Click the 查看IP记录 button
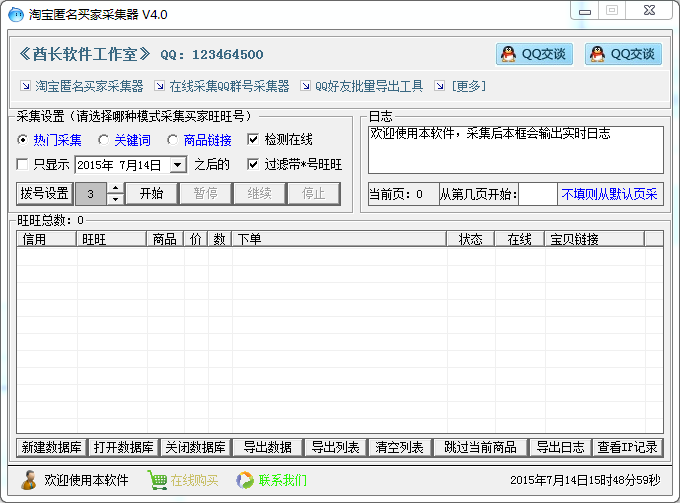The width and height of the screenshot is (680, 503). point(628,447)
